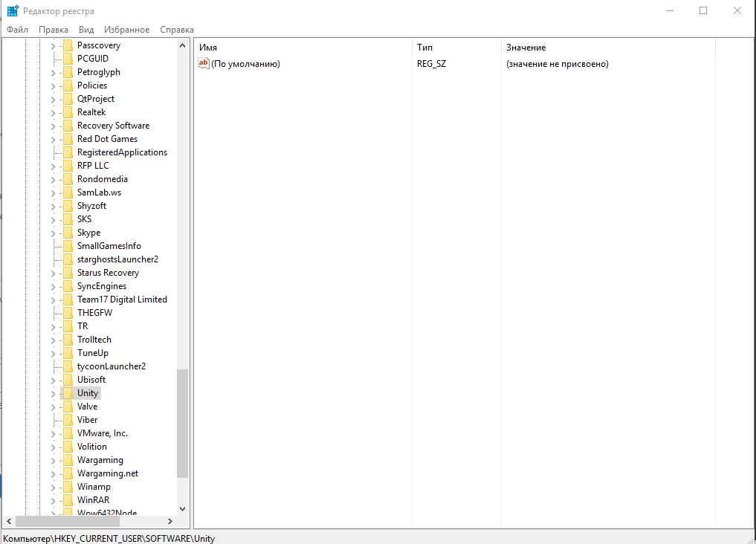Click tree horizontal scrollbar left arrow
This screenshot has width=756, height=544.
(9, 522)
